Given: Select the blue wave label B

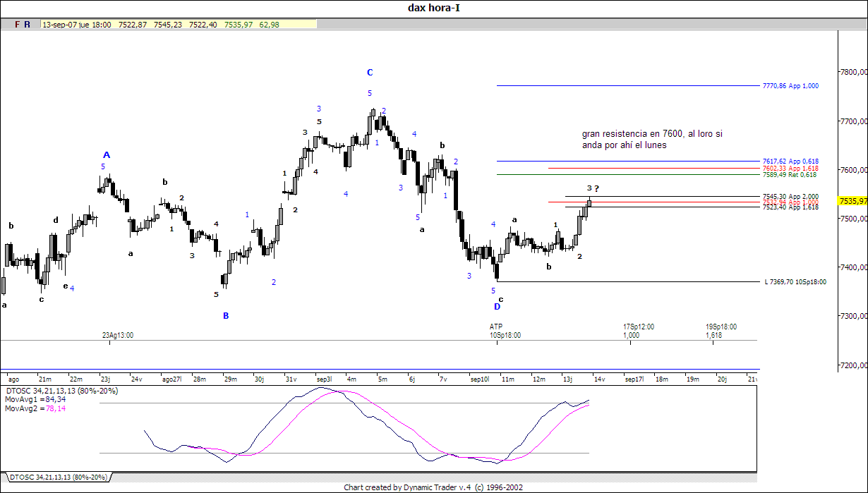Looking at the screenshot, I should (x=226, y=316).
